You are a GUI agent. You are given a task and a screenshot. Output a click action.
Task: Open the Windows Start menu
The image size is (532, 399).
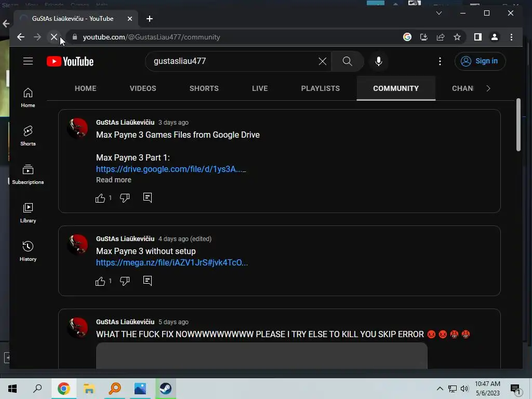coord(12,389)
